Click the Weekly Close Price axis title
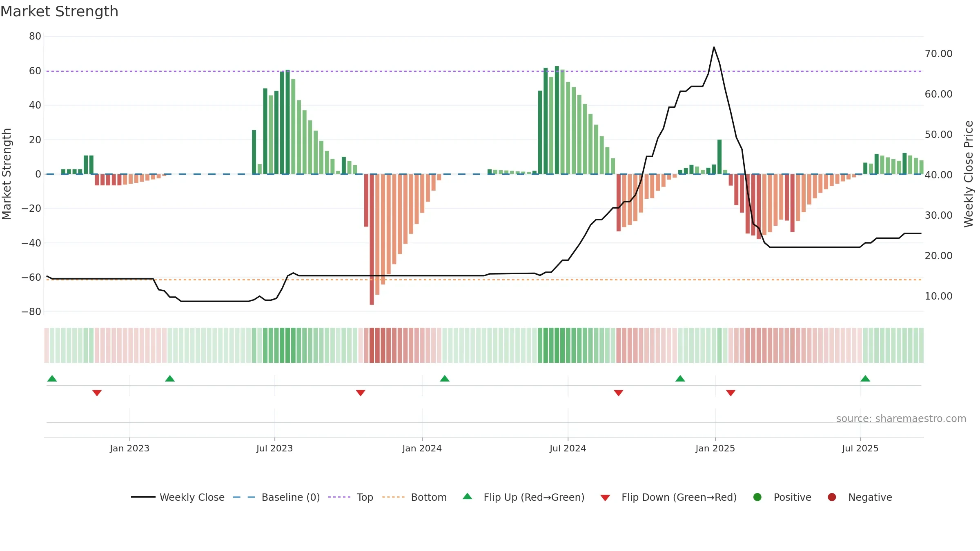The height and width of the screenshot is (551, 980). tap(969, 174)
